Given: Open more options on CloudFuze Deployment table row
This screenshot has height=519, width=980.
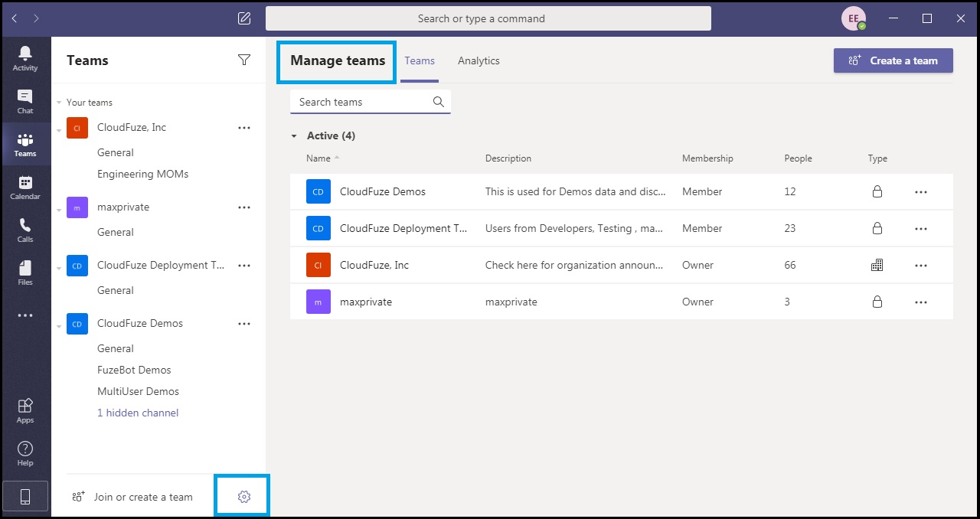Looking at the screenshot, I should [921, 229].
